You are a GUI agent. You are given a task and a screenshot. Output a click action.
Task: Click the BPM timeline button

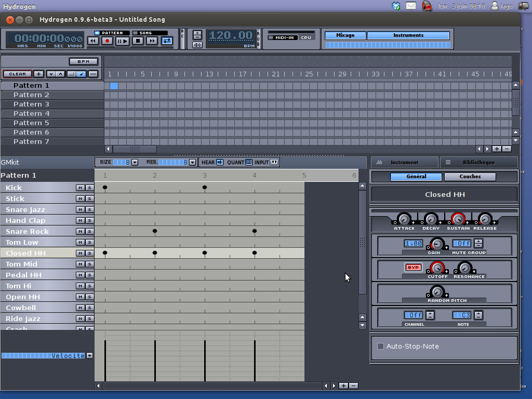(x=84, y=61)
